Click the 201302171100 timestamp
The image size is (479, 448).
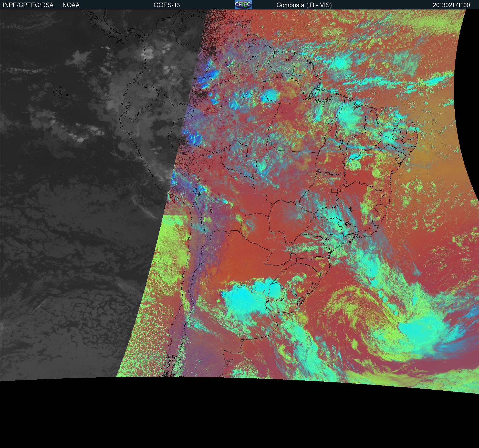[x=451, y=5]
